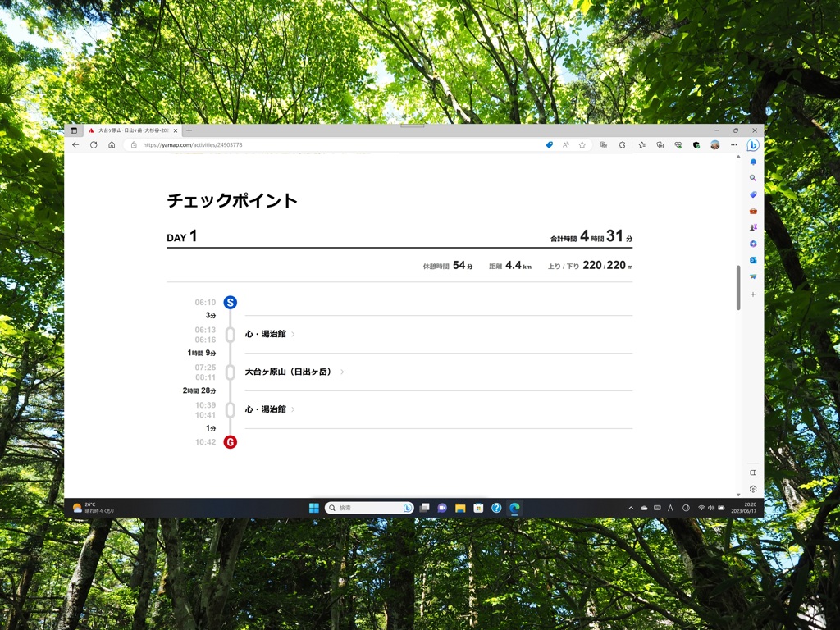This screenshot has height=630, width=840.
Task: Click the Edge taskbar icon
Action: (514, 508)
